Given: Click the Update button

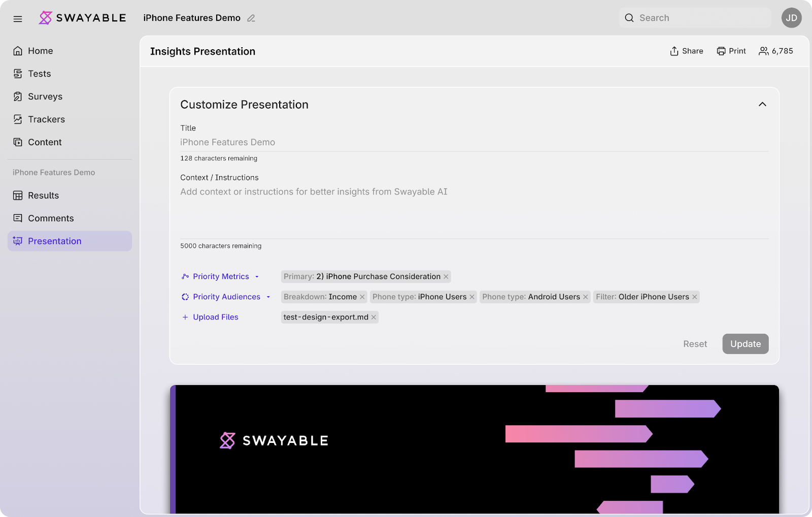Looking at the screenshot, I should pyautogui.click(x=745, y=344).
